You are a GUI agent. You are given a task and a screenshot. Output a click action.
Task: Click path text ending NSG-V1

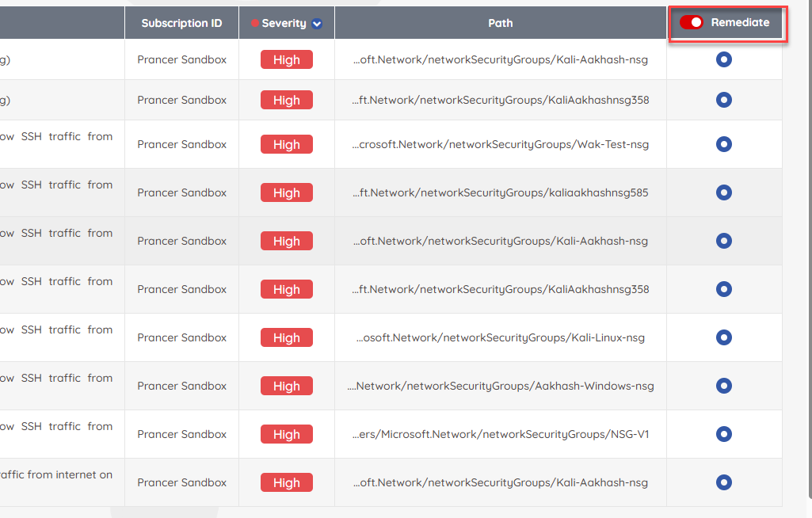tap(500, 434)
